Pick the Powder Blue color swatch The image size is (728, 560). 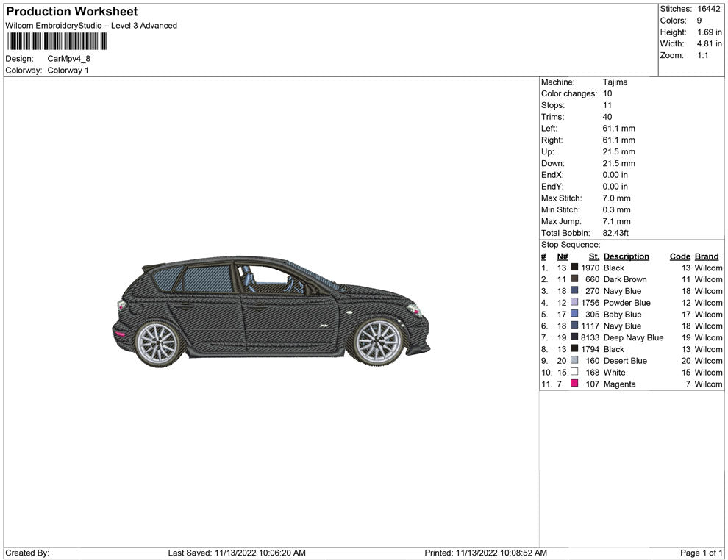coord(574,303)
